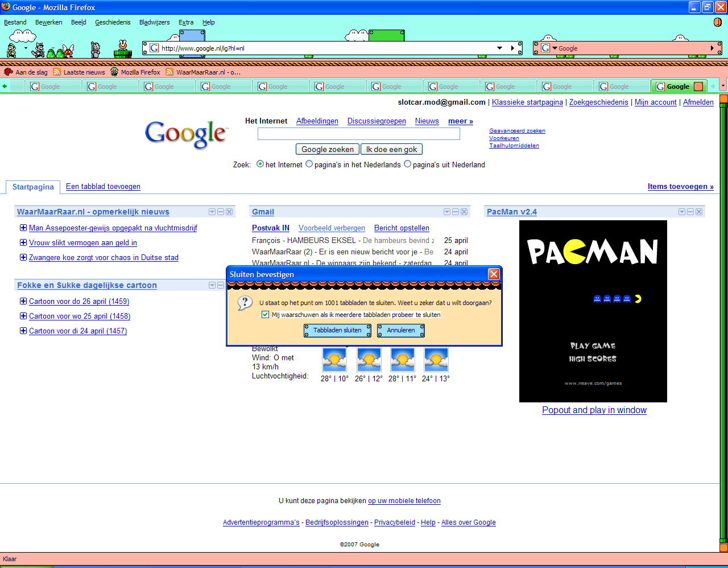728x568 pixels.
Task: Click the Tabbladen sluiten button
Action: tap(337, 330)
